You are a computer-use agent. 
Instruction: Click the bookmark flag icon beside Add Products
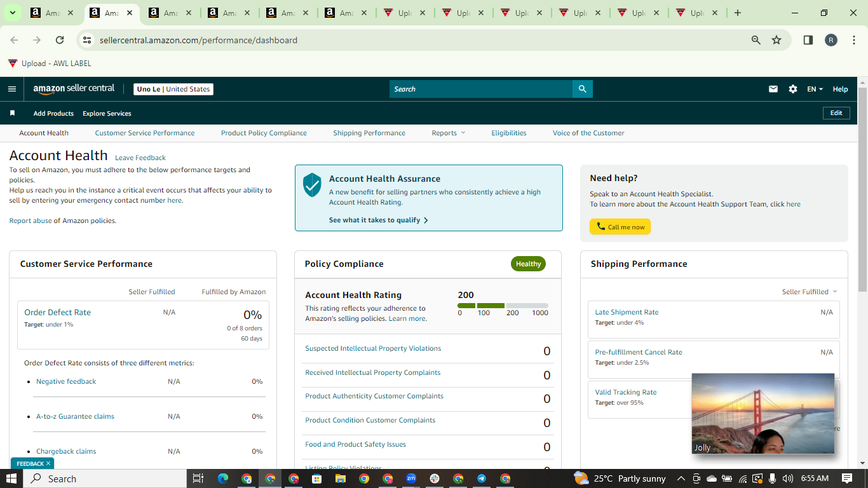[x=12, y=113]
